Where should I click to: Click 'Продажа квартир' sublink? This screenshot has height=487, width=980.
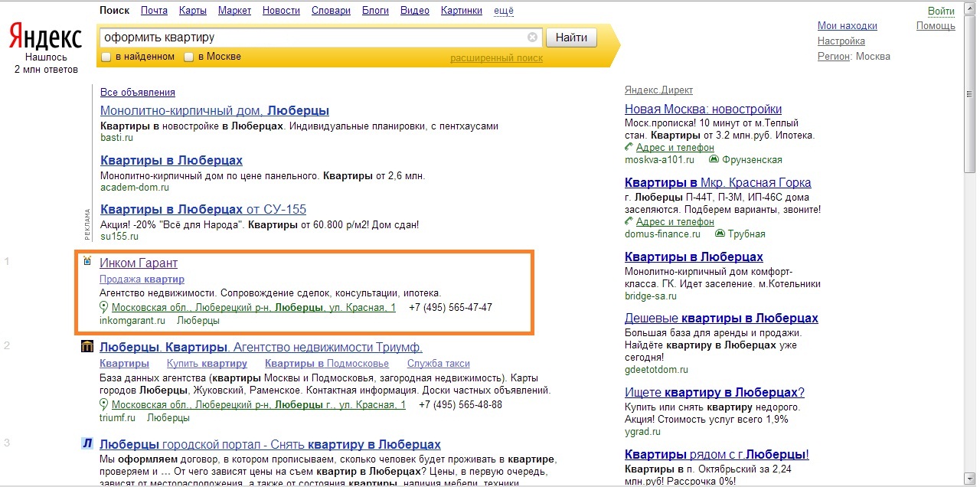[x=142, y=279]
